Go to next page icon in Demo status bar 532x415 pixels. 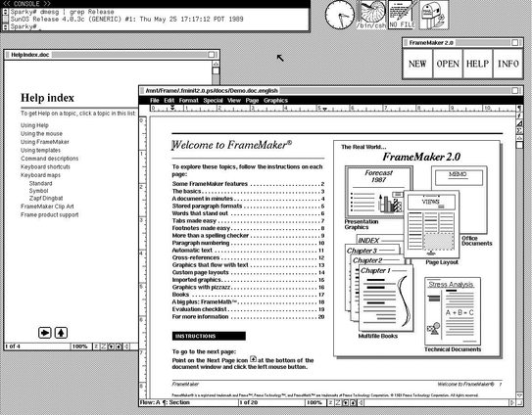click(x=346, y=403)
